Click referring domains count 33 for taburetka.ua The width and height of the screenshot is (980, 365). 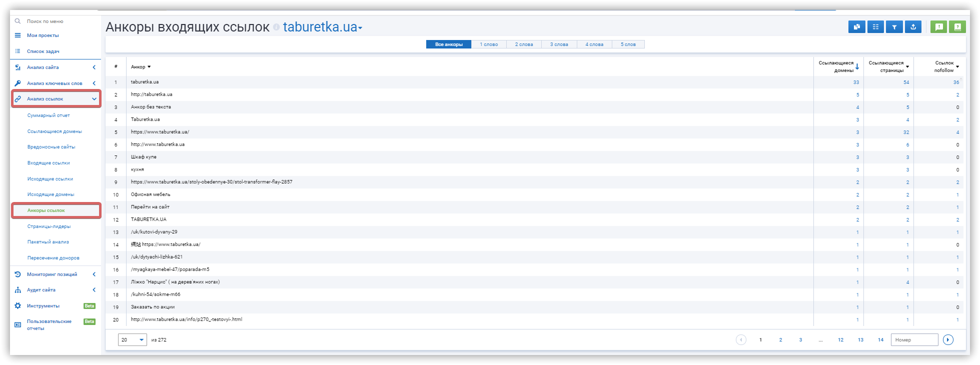pyautogui.click(x=856, y=82)
